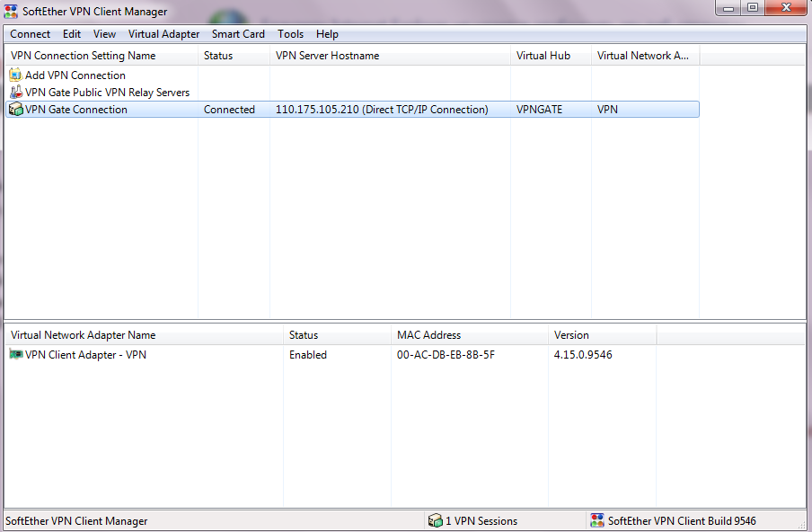The width and height of the screenshot is (812, 532).
Task: Click the Connected status cell
Action: [229, 110]
